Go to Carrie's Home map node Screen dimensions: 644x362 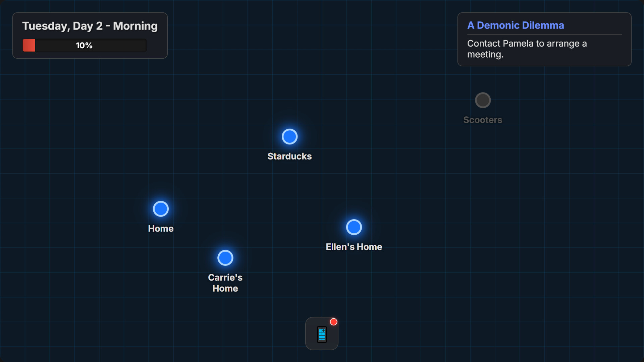coord(225,258)
